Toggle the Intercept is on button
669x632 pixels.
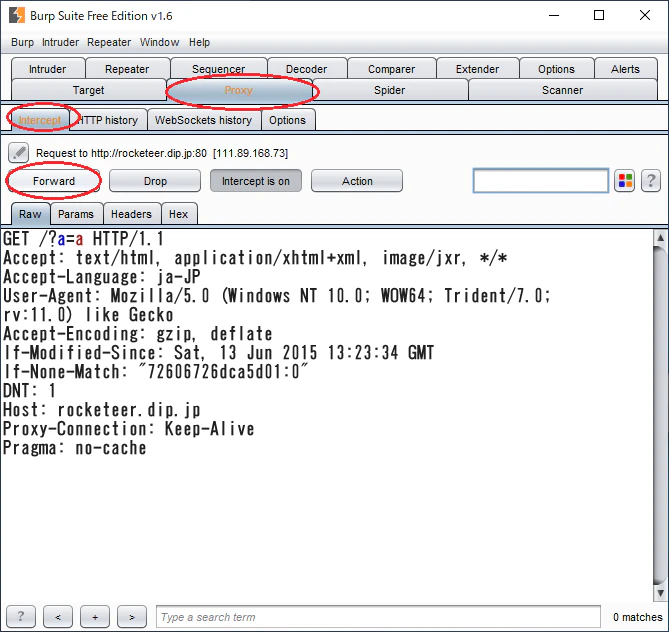point(256,181)
